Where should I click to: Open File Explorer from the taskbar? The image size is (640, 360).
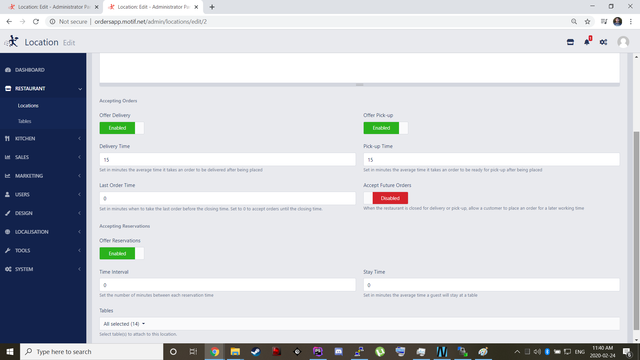pyautogui.click(x=235, y=351)
